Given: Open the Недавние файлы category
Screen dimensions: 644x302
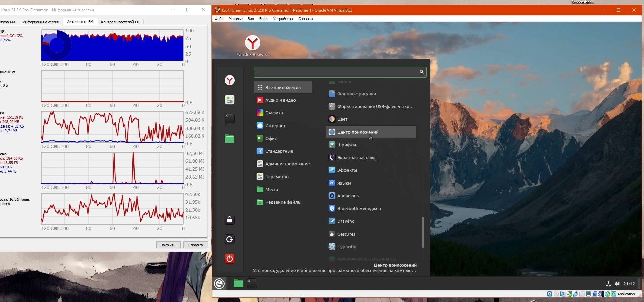Looking at the screenshot, I should click(283, 202).
